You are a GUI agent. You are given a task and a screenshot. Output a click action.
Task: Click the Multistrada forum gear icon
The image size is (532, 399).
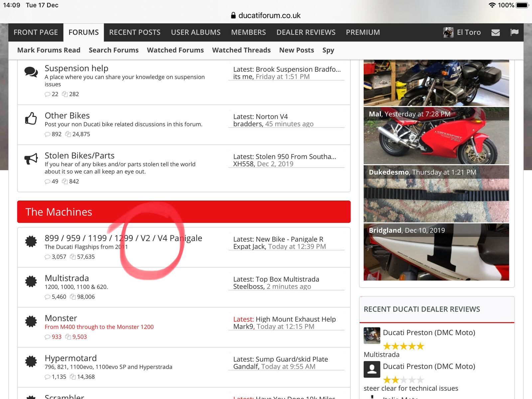coord(31,281)
